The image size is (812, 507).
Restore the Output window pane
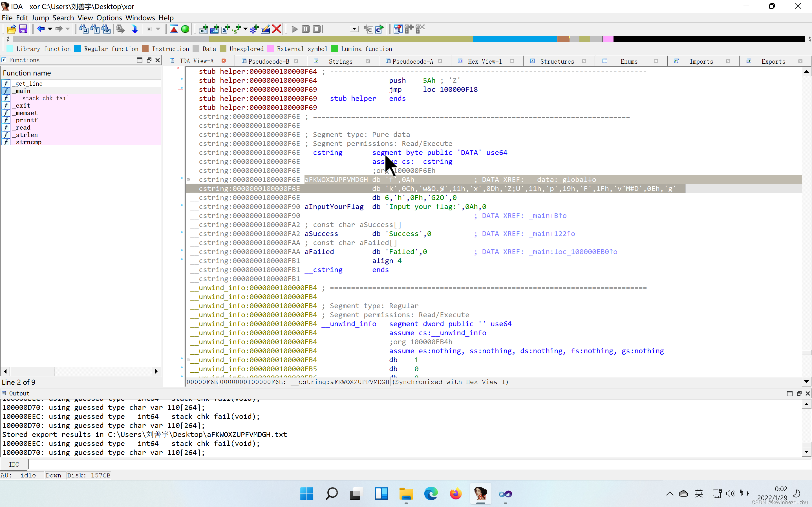pyautogui.click(x=798, y=393)
